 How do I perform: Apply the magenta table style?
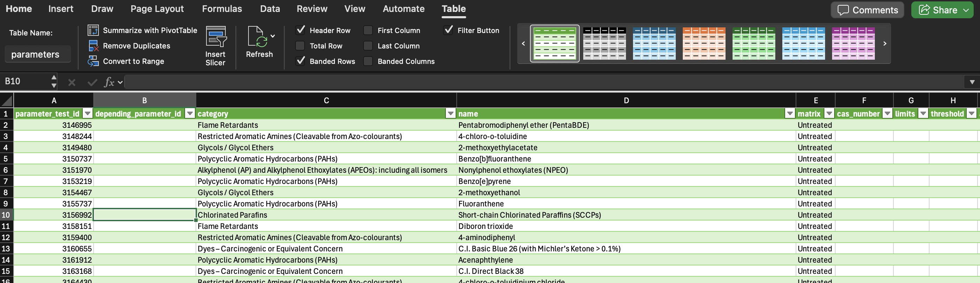(853, 44)
